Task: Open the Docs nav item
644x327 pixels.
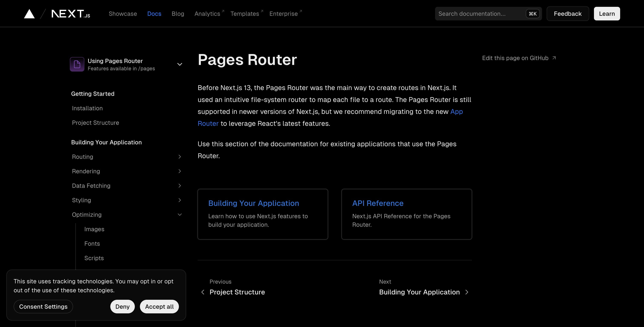Action: tap(154, 14)
